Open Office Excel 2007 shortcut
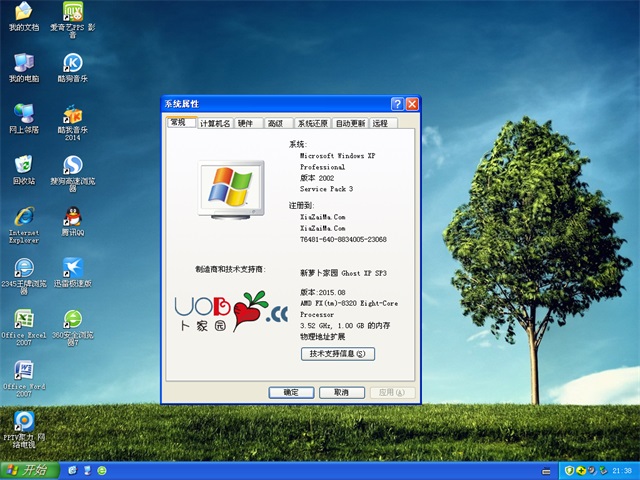This screenshot has height=480, width=640. point(23,320)
